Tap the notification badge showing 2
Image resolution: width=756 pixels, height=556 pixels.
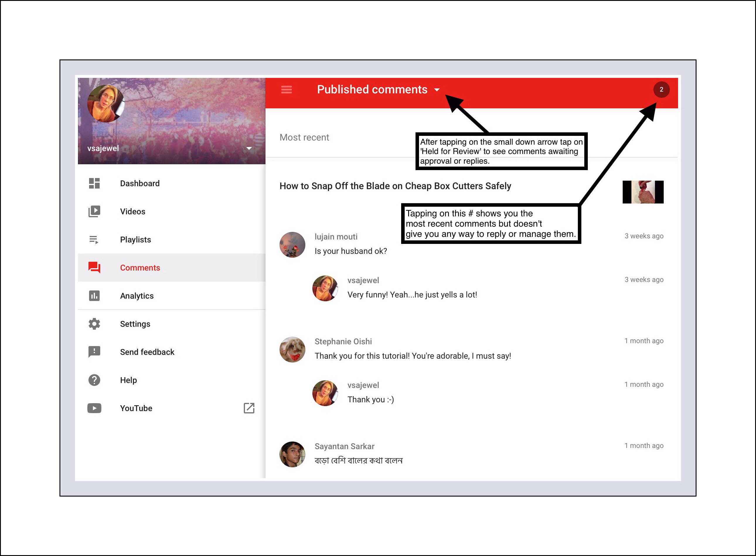(661, 90)
